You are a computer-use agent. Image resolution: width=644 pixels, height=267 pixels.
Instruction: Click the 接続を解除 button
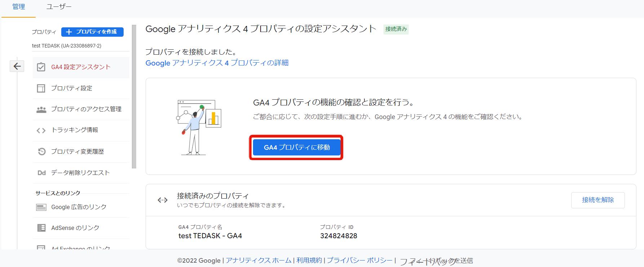(x=598, y=200)
